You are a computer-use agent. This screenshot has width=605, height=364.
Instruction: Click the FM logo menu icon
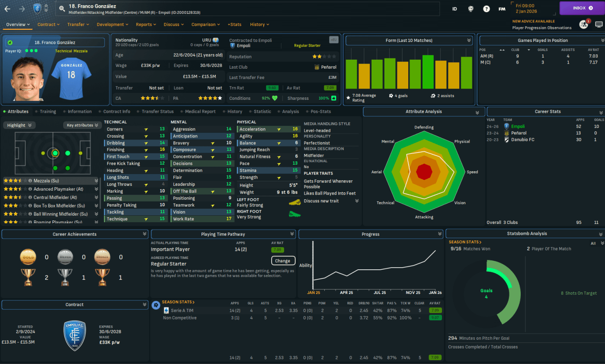point(502,9)
